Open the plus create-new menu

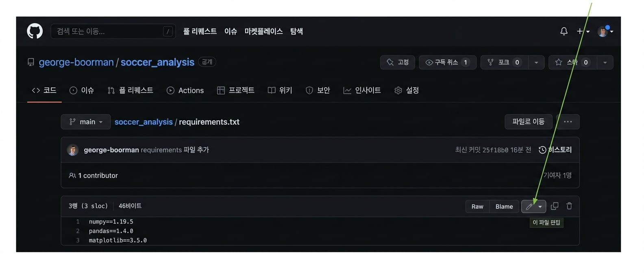coord(583,31)
